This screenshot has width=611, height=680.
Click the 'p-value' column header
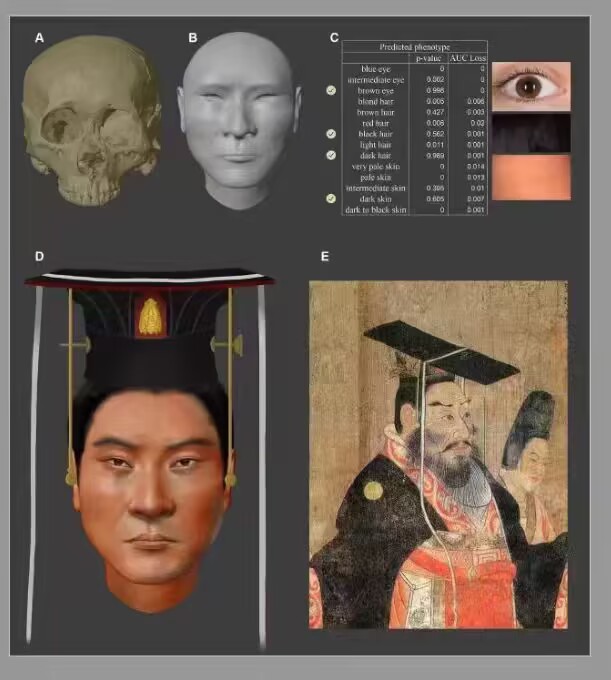pyautogui.click(x=428, y=58)
